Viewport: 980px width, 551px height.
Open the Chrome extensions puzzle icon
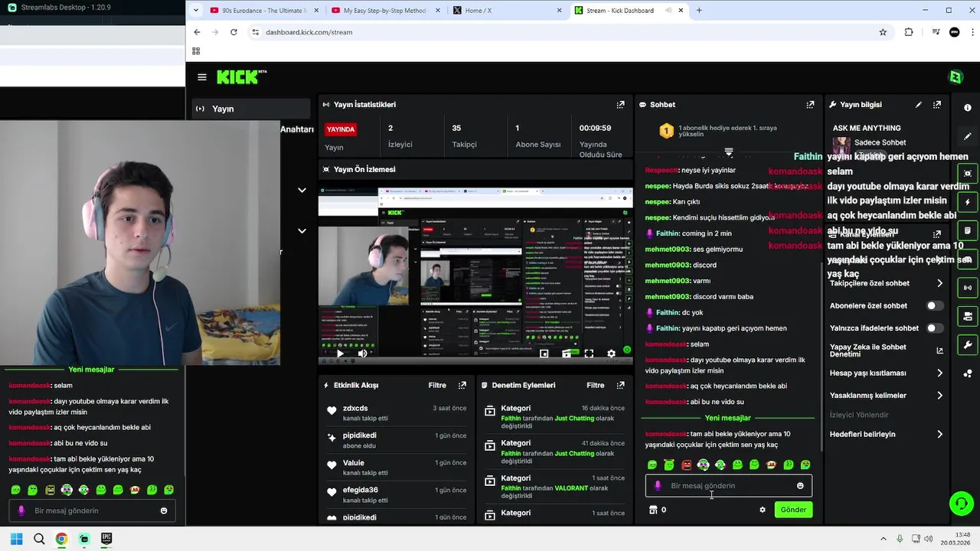point(909,32)
